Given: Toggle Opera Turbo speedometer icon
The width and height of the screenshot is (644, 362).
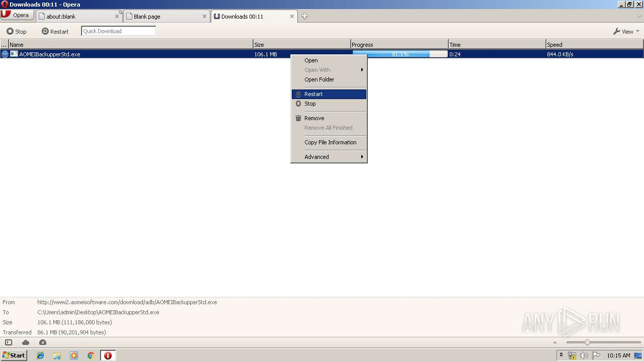Looking at the screenshot, I should coord(43,342).
